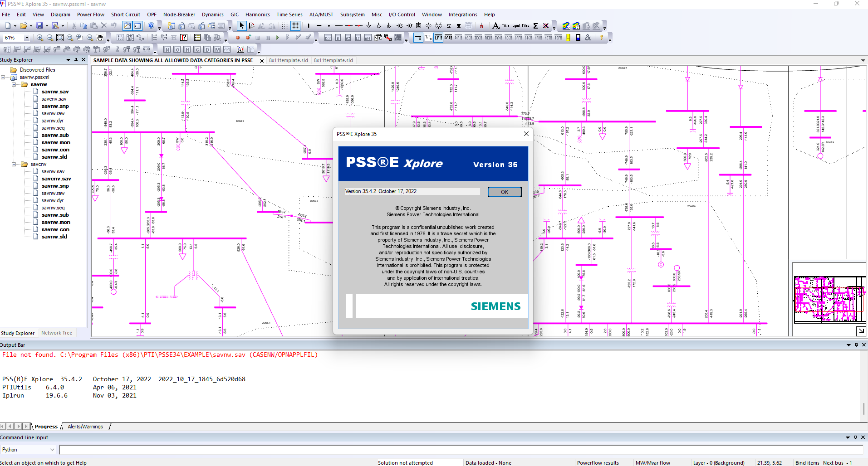
Task: Toggle the command line window button
Action: click(x=137, y=26)
